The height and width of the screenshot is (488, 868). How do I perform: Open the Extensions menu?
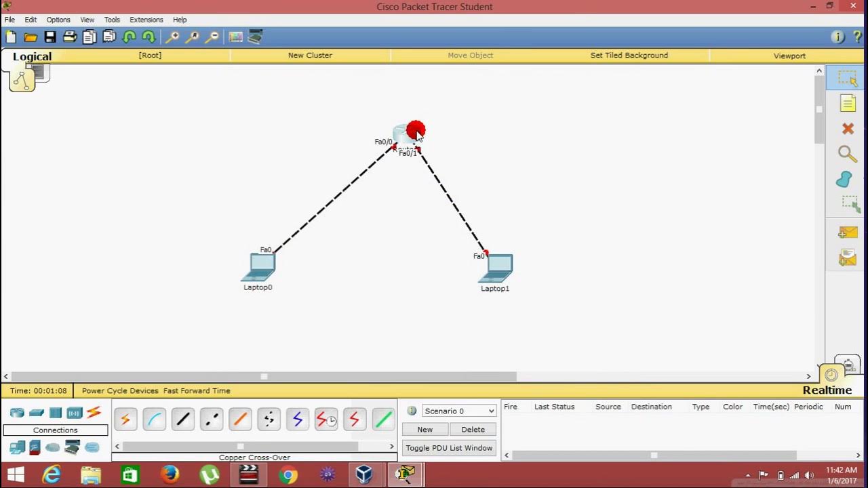point(146,20)
